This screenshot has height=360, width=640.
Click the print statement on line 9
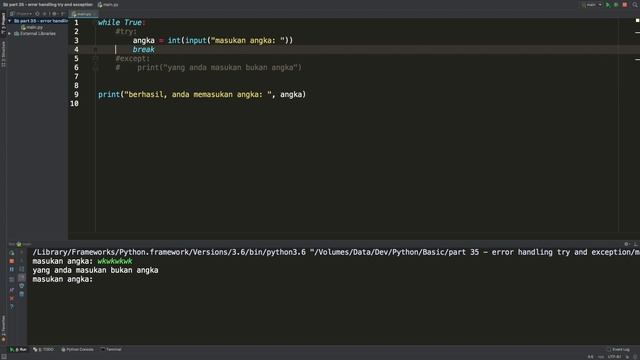click(x=202, y=94)
